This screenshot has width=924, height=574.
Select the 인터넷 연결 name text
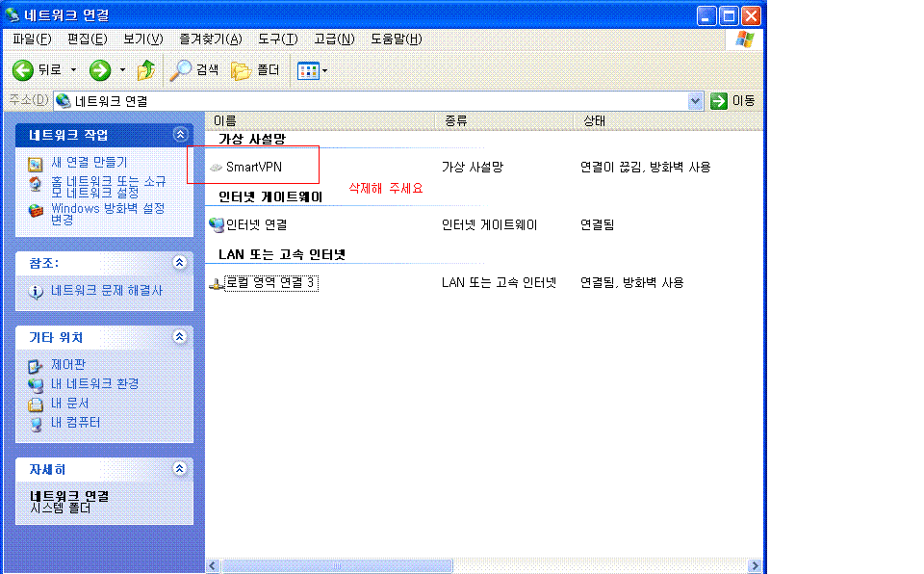pos(256,224)
